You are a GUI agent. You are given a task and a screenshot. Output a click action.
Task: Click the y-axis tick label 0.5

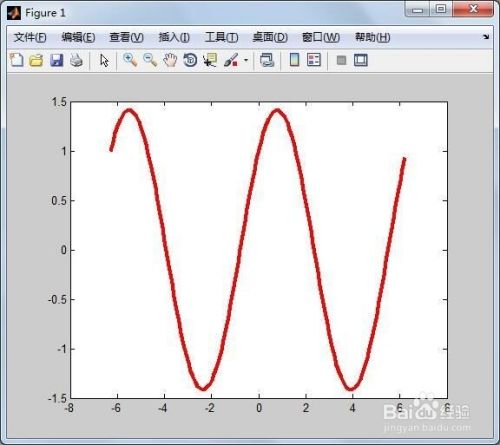[59, 201]
